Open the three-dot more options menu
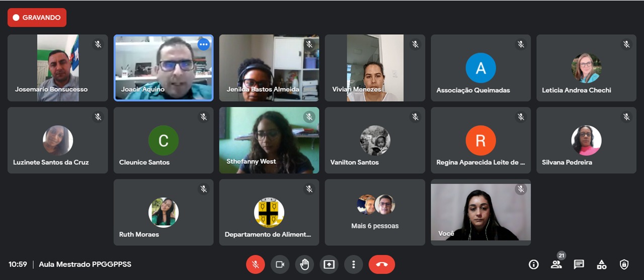Screen dimensions: 644x280 (x=354, y=264)
